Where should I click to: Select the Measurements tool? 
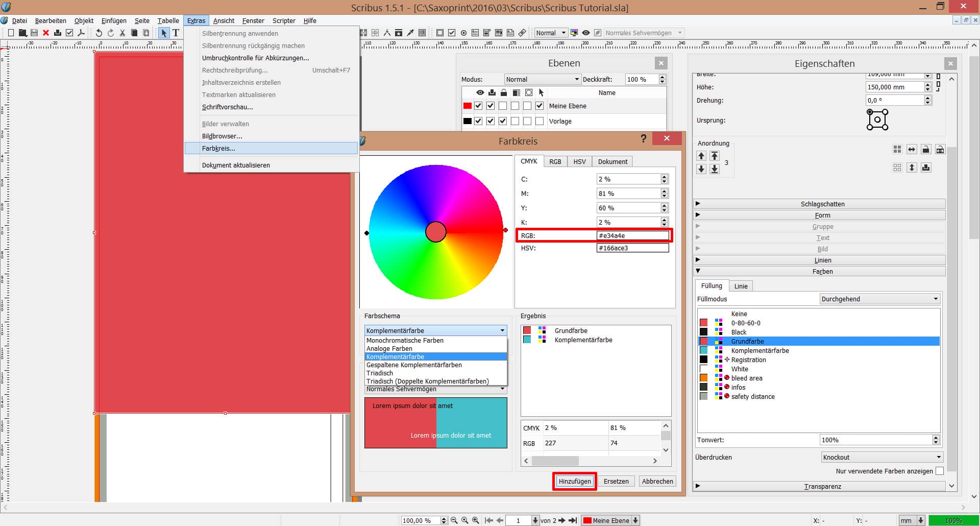point(387,33)
